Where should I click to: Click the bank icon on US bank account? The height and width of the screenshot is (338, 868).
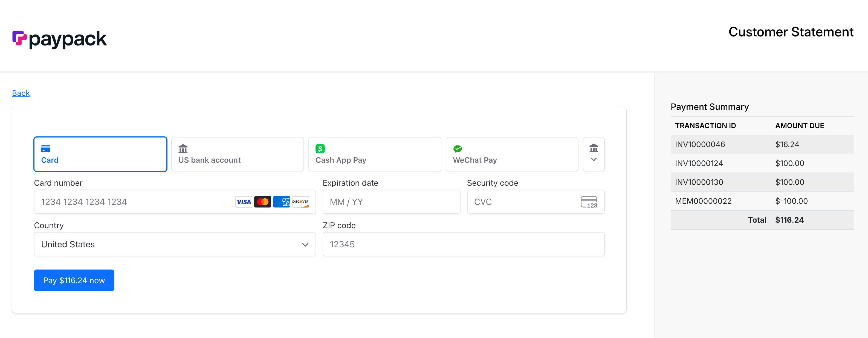point(183,148)
